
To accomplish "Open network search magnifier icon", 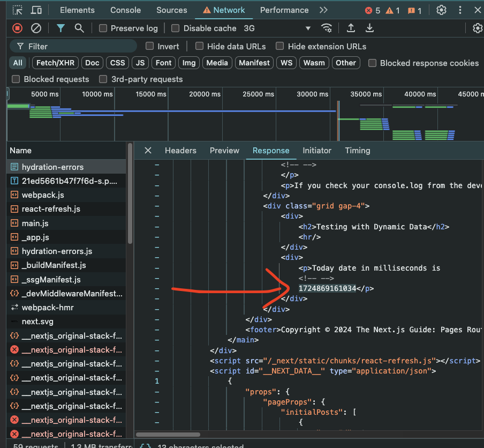I will [79, 28].
